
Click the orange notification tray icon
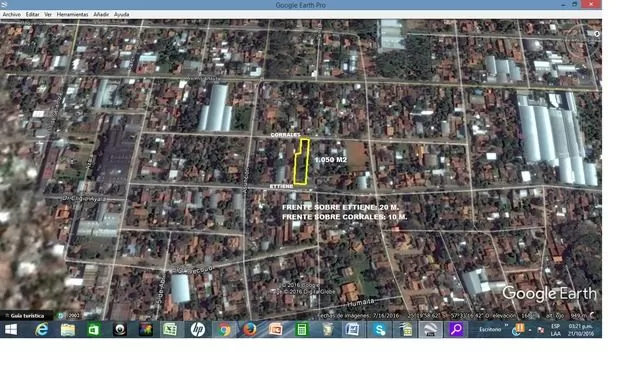point(520,327)
